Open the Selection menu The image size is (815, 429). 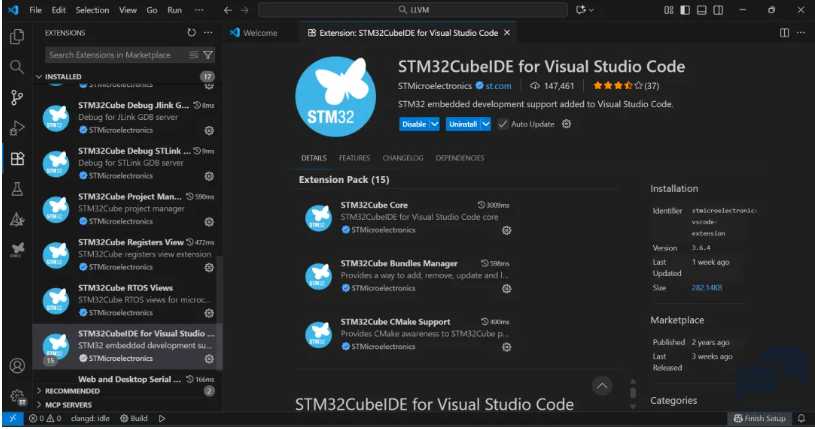click(x=92, y=10)
